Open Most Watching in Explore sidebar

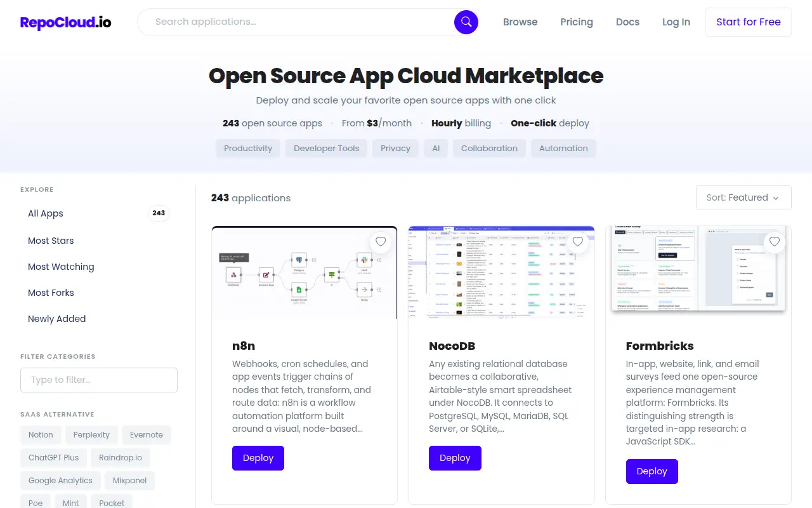pyautogui.click(x=99, y=267)
